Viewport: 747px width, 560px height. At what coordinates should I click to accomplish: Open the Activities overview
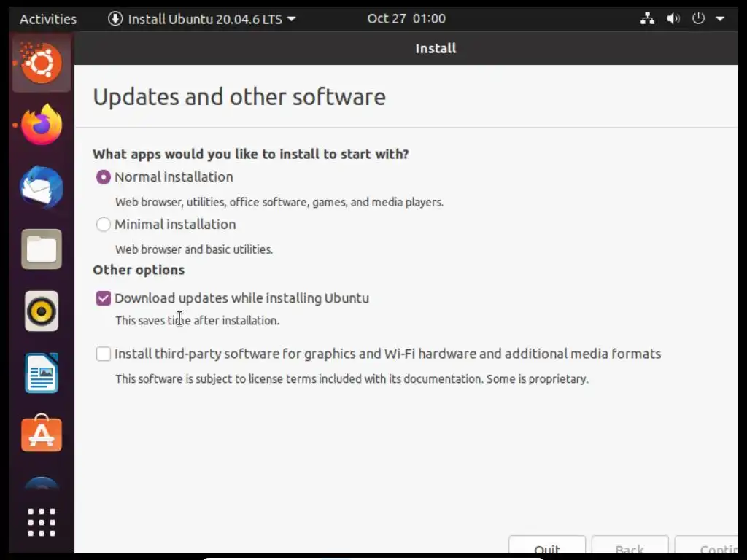coord(47,18)
